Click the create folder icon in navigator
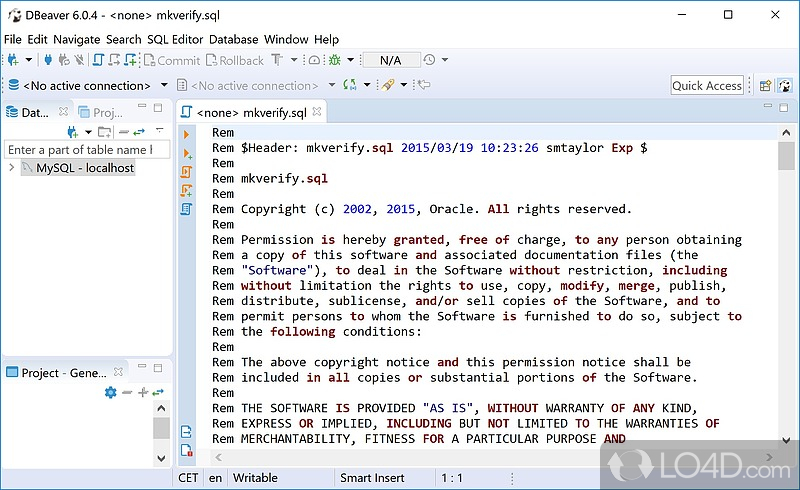This screenshot has width=800, height=490. point(105,132)
